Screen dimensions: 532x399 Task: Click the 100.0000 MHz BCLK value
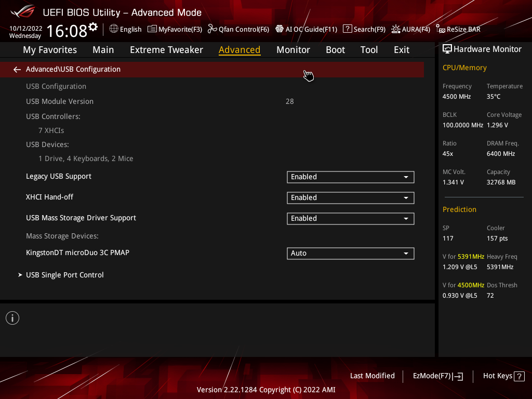click(x=463, y=125)
